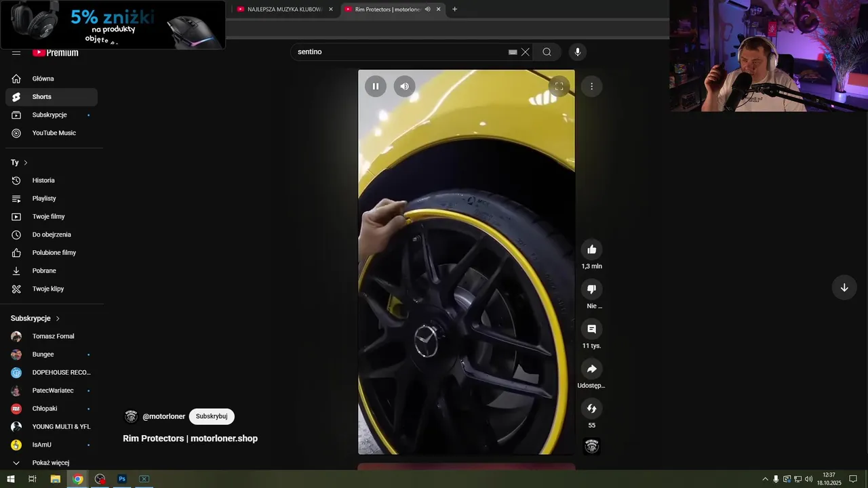This screenshot has width=868, height=488.
Task: Open YOUNG MULTI & YFL channel
Action: click(x=52, y=426)
